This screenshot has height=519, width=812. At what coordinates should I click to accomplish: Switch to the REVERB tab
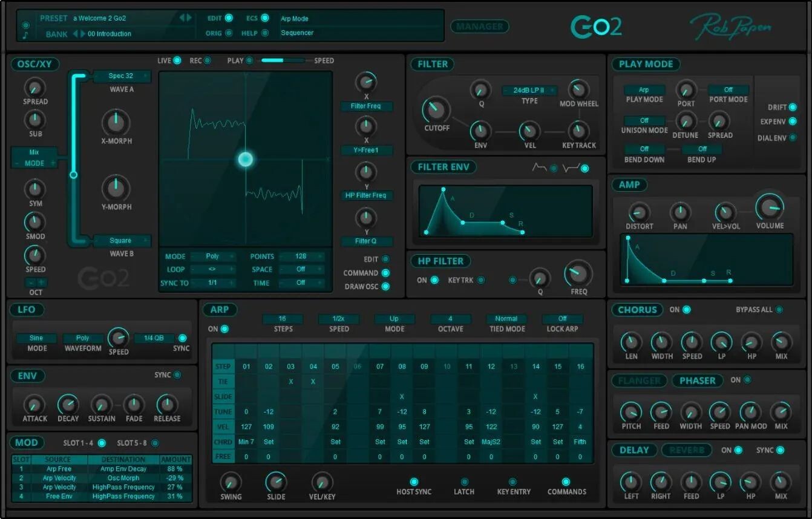coord(686,450)
